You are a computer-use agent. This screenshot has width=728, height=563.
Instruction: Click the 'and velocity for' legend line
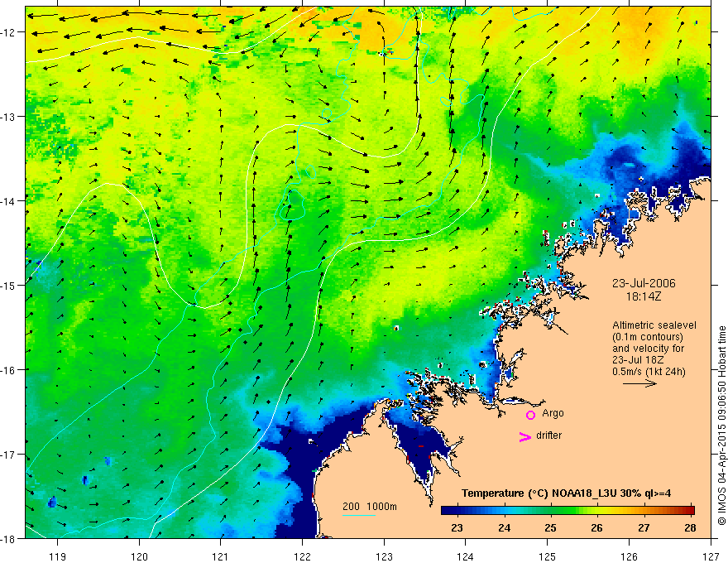[648, 349]
